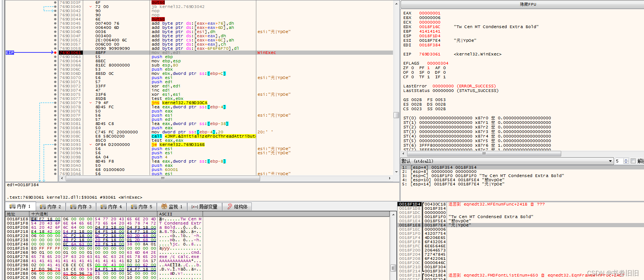This screenshot has width=644, height=280.
Task: Increase the argument count with the up spinner
Action: (x=626, y=160)
